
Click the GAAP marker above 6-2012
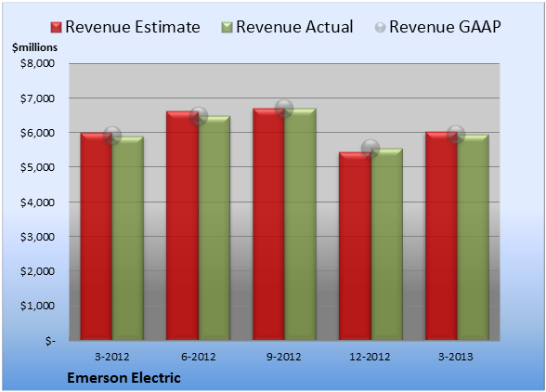(199, 116)
